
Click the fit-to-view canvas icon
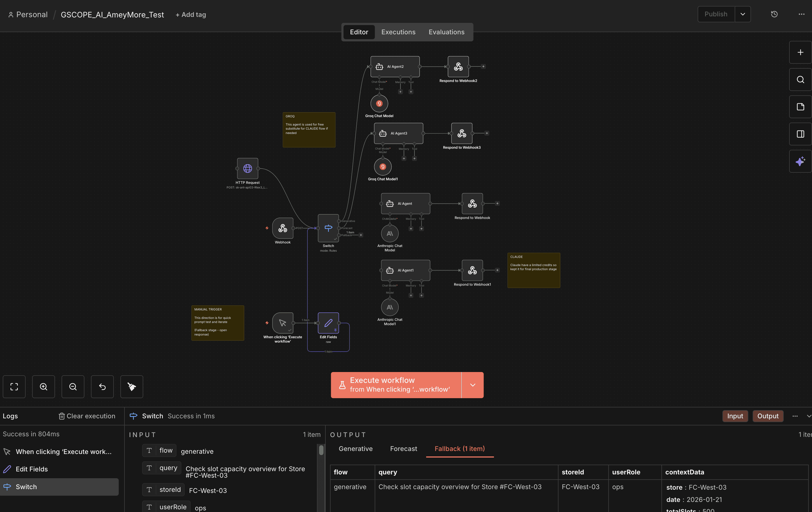point(14,386)
